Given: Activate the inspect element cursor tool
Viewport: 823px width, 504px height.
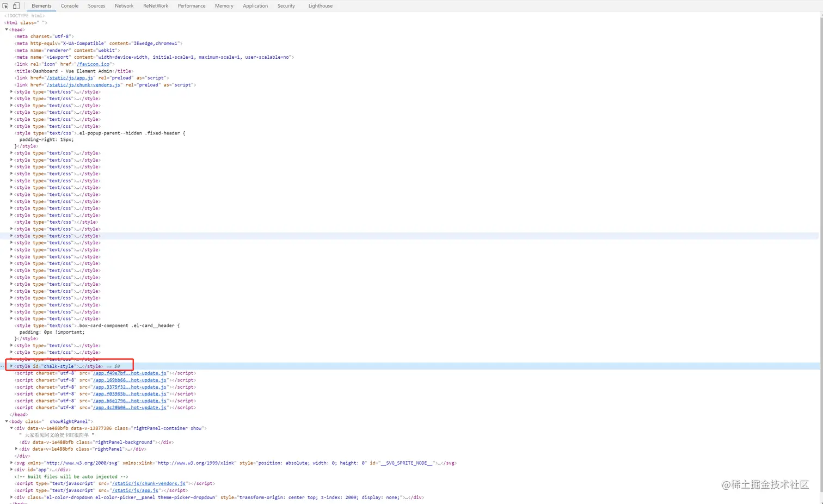Looking at the screenshot, I should [x=5, y=5].
